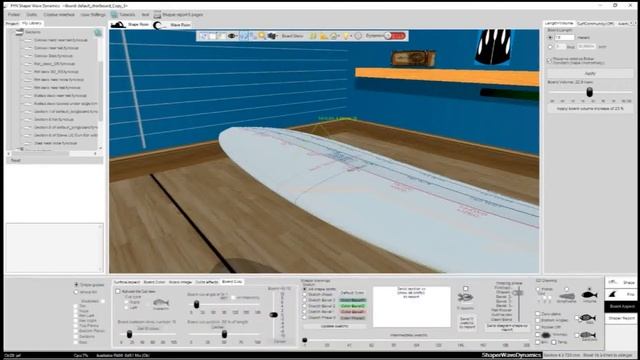Click the Board Volume slider handle
This screenshot has height=360, width=640.
pyautogui.click(x=589, y=92)
